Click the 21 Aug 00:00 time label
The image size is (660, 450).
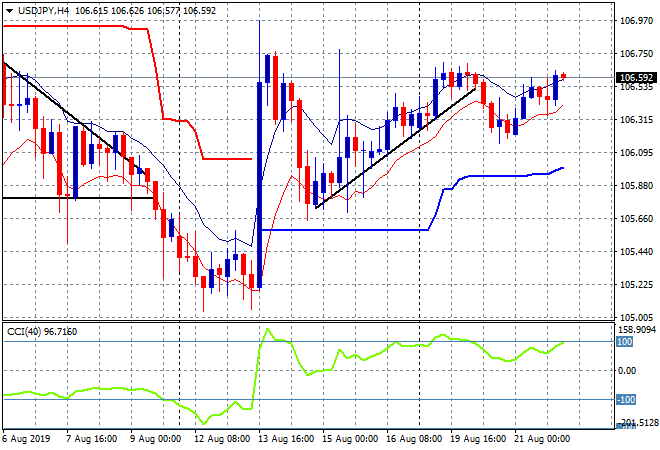pyautogui.click(x=542, y=439)
